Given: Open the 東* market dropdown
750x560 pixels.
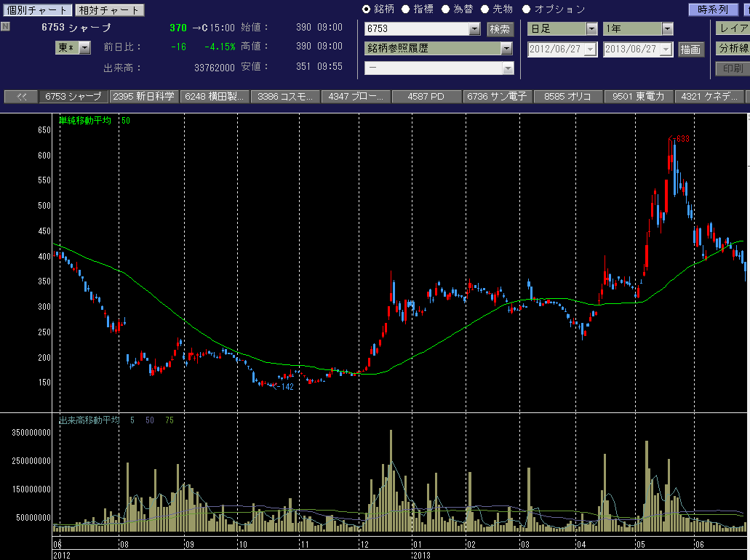Looking at the screenshot, I should click(84, 47).
